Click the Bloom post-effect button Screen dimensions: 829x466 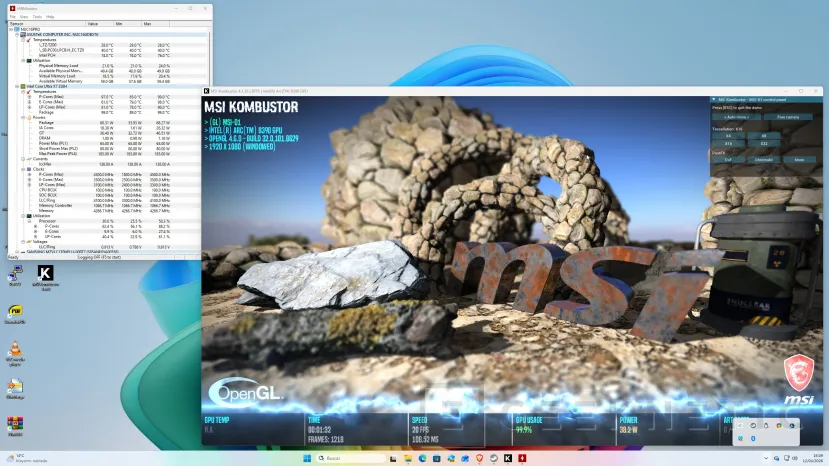click(x=799, y=159)
